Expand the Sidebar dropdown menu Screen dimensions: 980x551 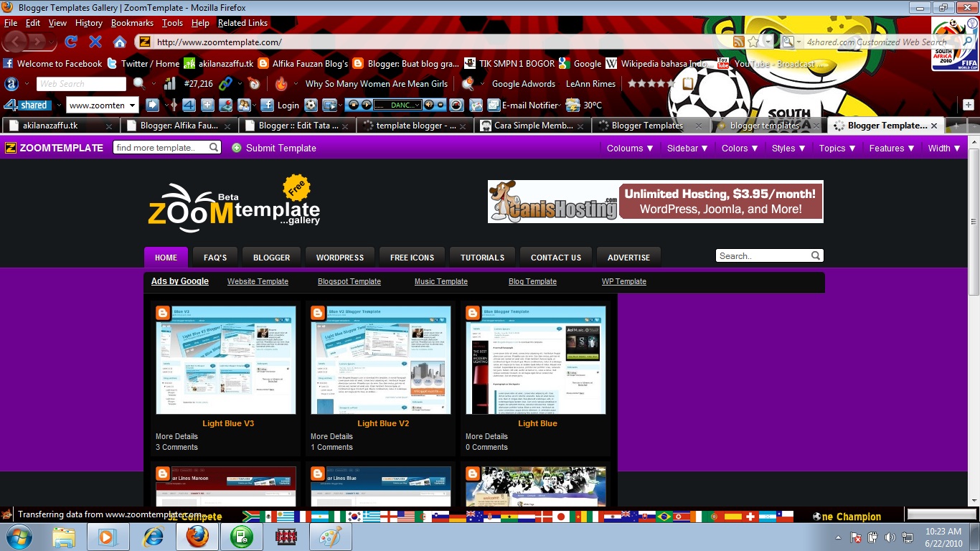(x=687, y=149)
